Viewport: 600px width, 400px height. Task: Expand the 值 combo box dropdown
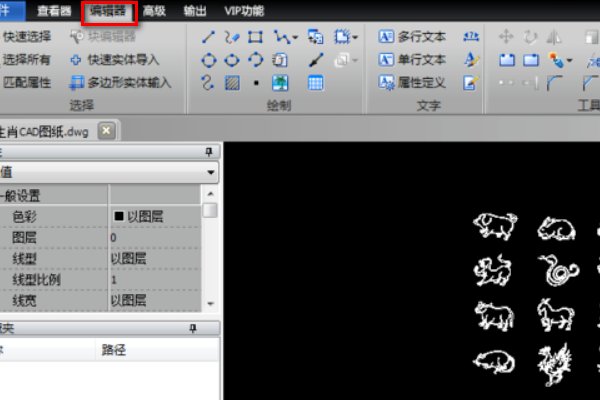coord(210,172)
